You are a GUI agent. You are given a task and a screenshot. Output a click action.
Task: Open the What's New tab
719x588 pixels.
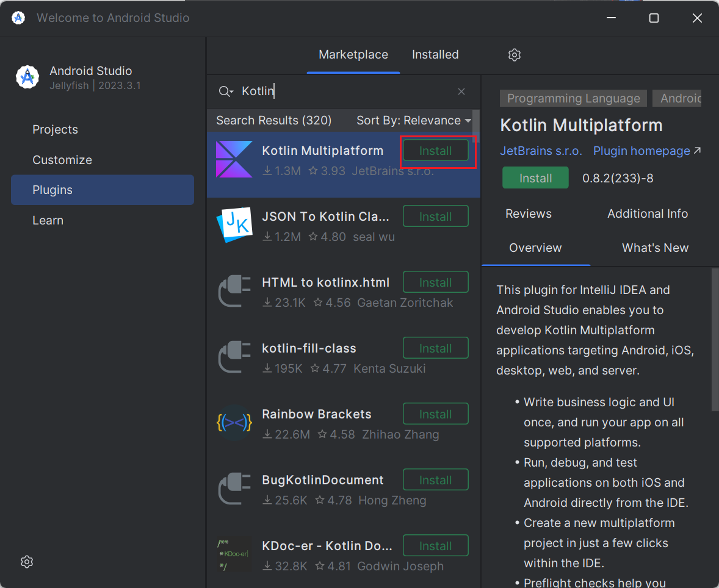(655, 248)
